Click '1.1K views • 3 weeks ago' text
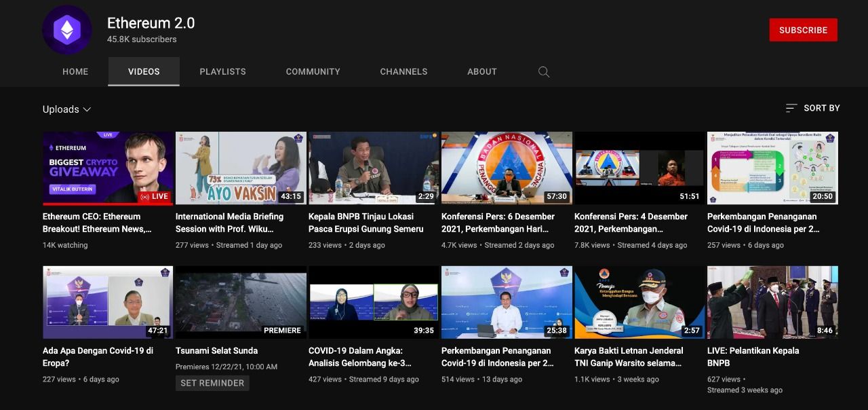 616,379
